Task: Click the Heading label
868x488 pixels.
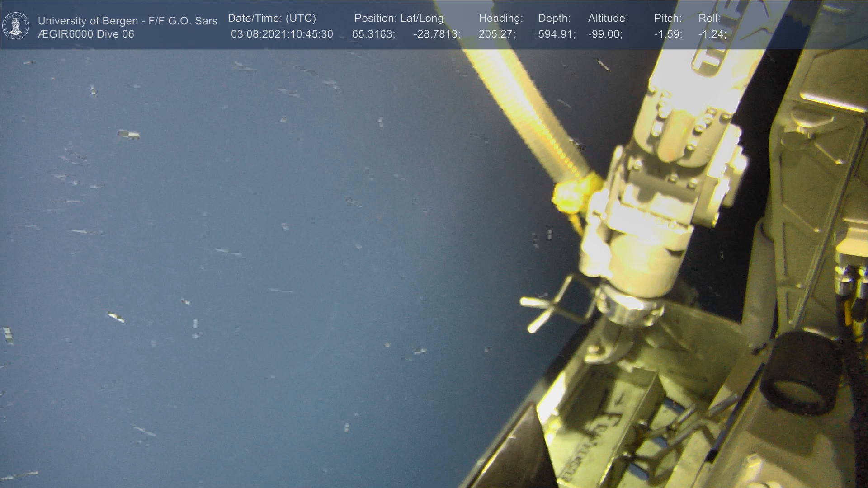Action: pos(500,19)
